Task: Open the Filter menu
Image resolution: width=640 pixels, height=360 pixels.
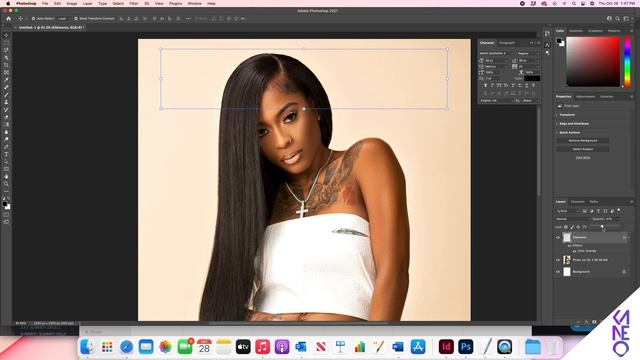Action: [134, 3]
